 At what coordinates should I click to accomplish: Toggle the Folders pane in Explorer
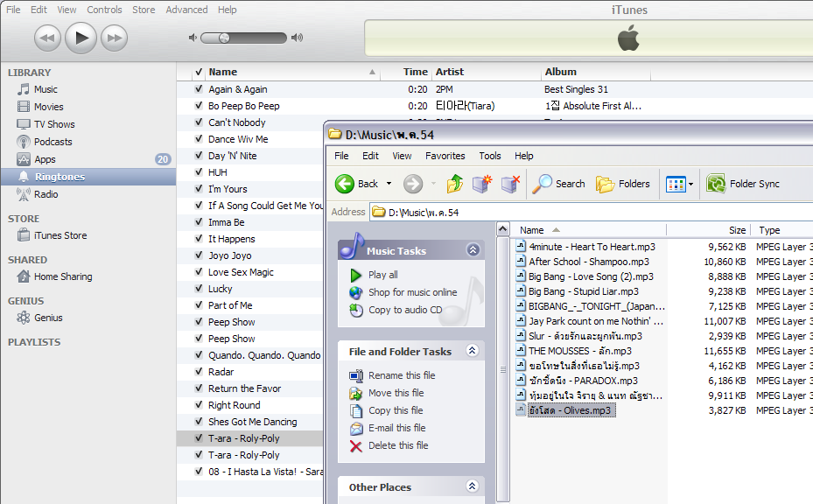pos(623,184)
